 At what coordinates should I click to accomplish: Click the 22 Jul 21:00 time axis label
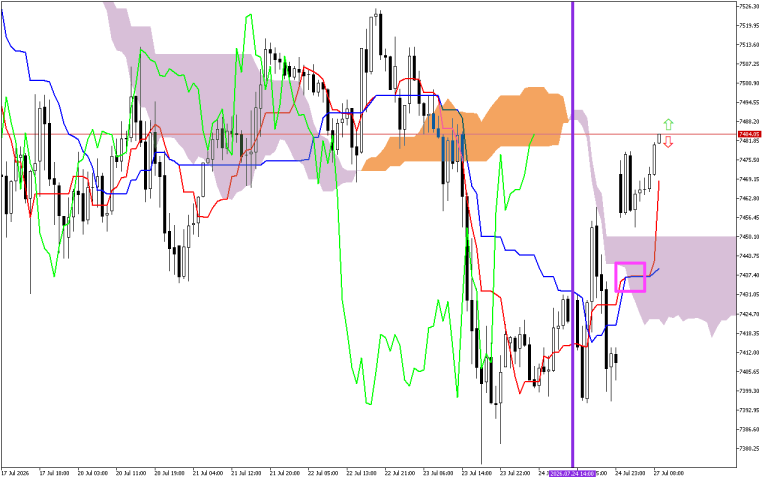coord(400,474)
